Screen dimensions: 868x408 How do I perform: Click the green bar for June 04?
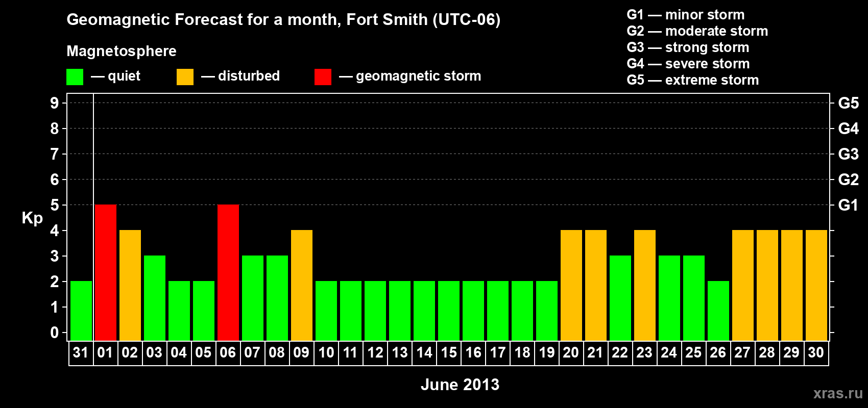[179, 311]
